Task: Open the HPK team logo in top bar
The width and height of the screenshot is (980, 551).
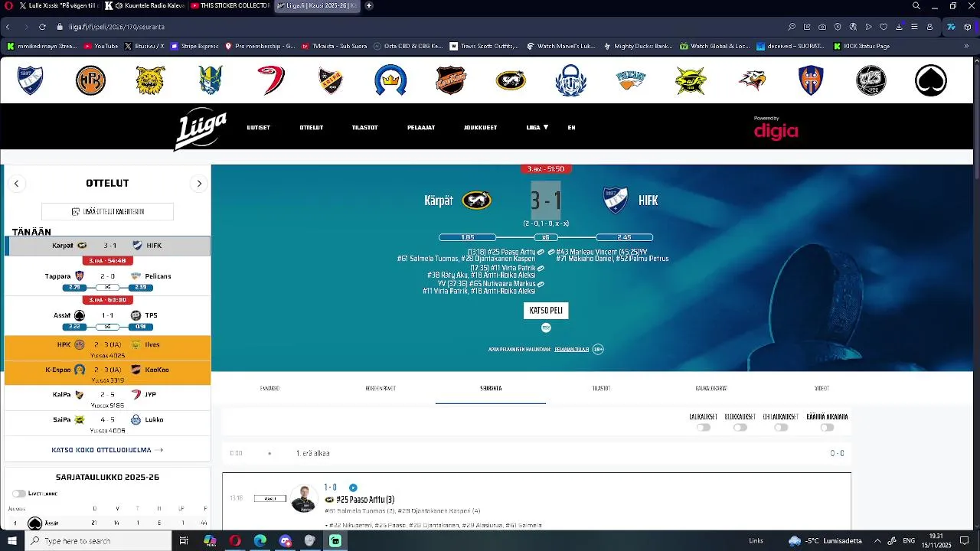Action: point(90,80)
